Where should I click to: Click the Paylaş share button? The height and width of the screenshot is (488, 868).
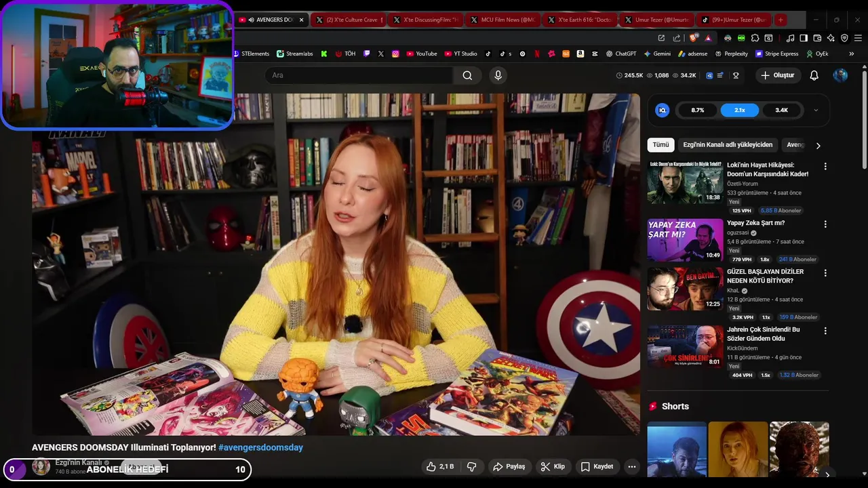509,466
